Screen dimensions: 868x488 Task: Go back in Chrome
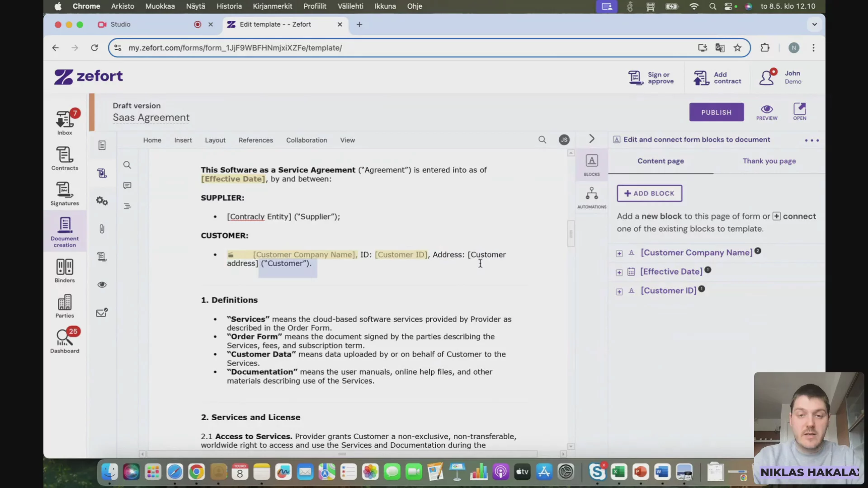[x=55, y=48]
